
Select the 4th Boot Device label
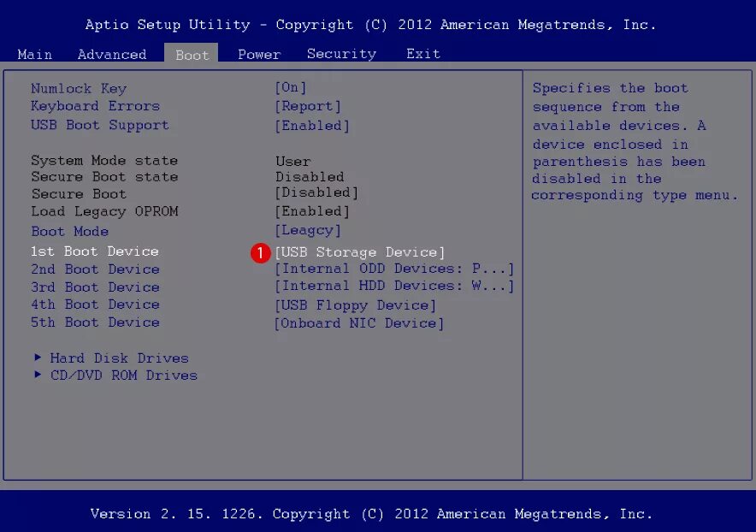pyautogui.click(x=95, y=304)
